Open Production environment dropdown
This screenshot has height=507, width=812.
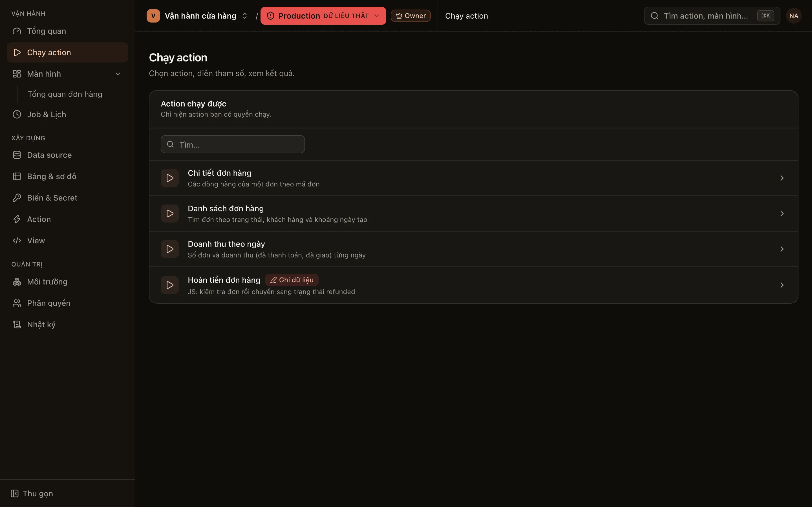[323, 16]
